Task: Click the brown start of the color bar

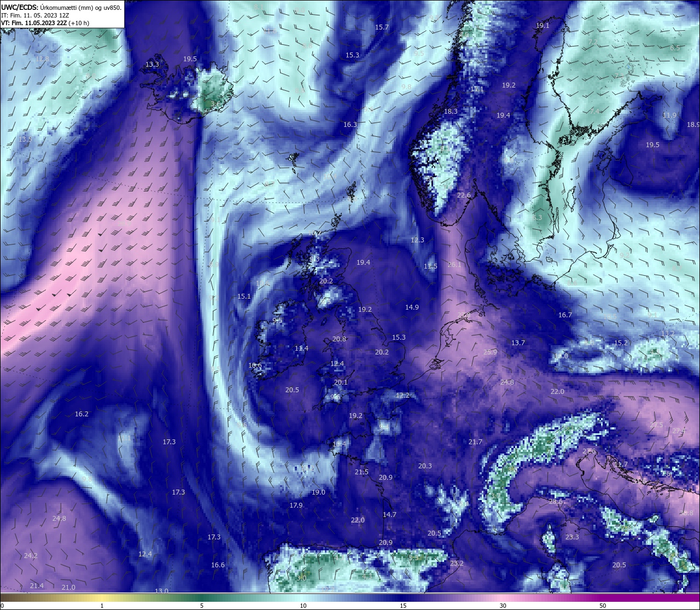Action: [11, 597]
